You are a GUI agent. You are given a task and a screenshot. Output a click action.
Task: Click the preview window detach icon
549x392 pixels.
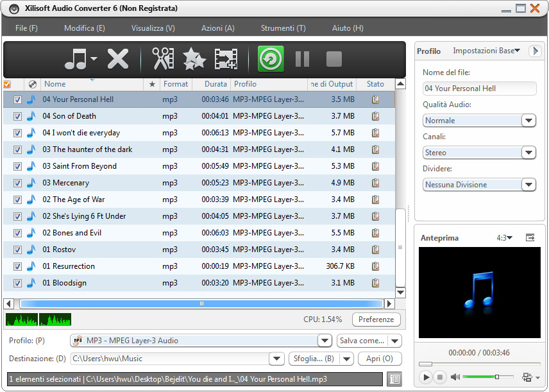530,238
